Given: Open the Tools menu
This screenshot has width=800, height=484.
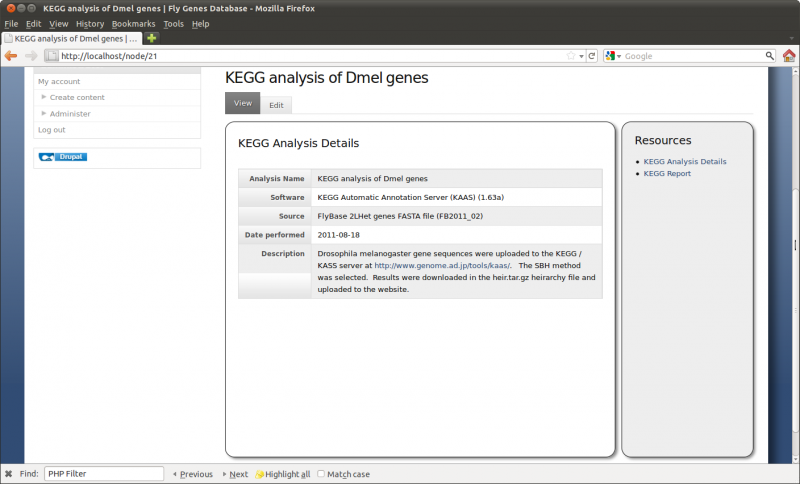Looking at the screenshot, I should [x=173, y=24].
